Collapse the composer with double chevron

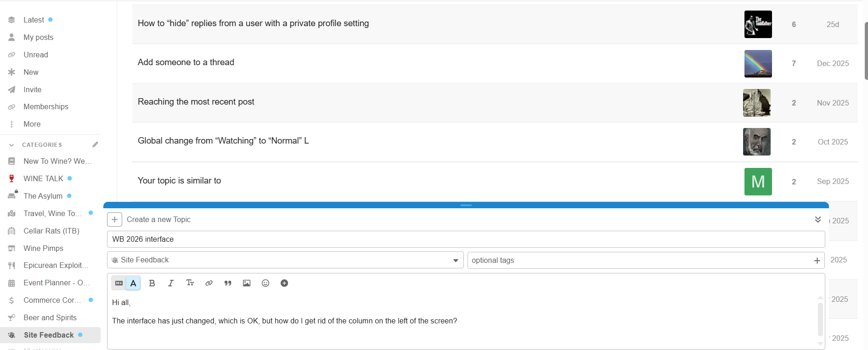pyautogui.click(x=817, y=219)
